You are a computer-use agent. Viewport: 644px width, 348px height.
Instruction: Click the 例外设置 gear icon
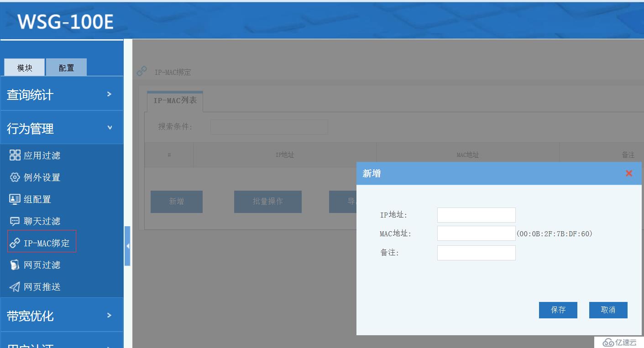(x=15, y=177)
